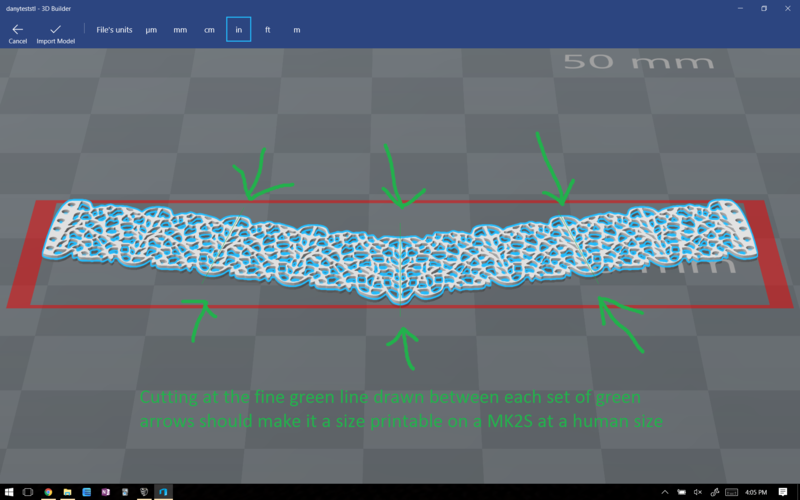Open the Action Center notifications

click(x=783, y=492)
